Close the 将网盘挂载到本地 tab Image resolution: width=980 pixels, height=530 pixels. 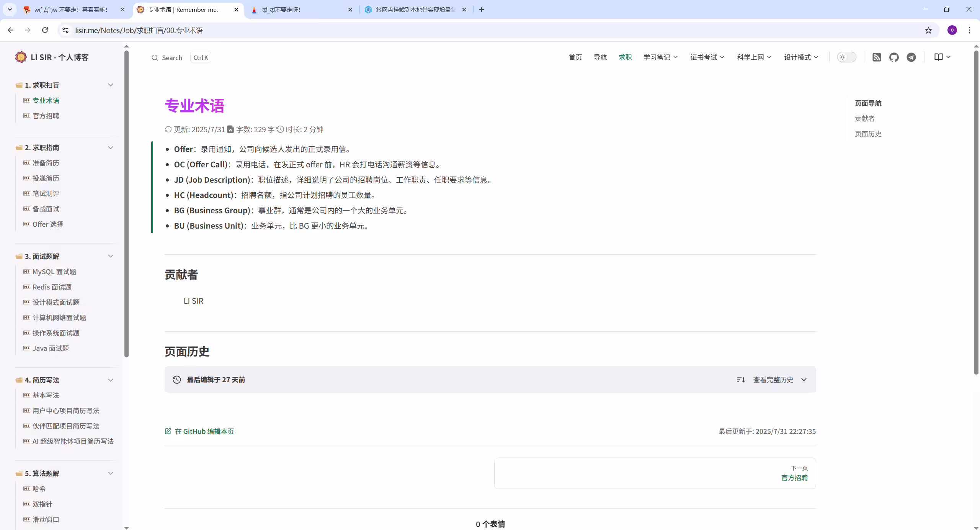tap(464, 10)
